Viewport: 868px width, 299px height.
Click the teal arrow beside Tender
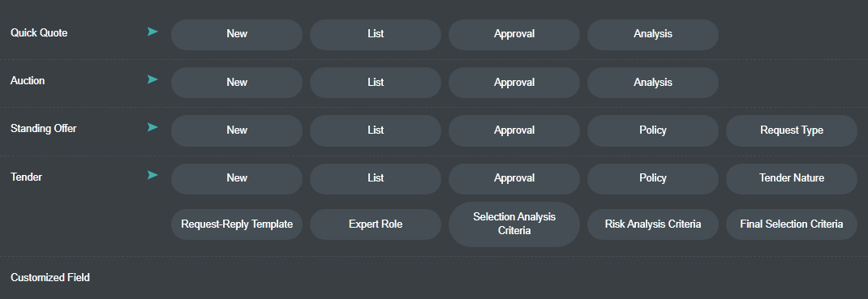153,176
